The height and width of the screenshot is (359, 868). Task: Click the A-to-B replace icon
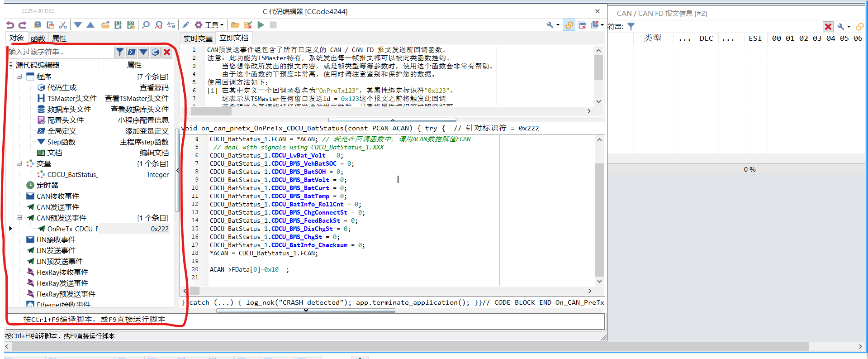pyautogui.click(x=171, y=25)
